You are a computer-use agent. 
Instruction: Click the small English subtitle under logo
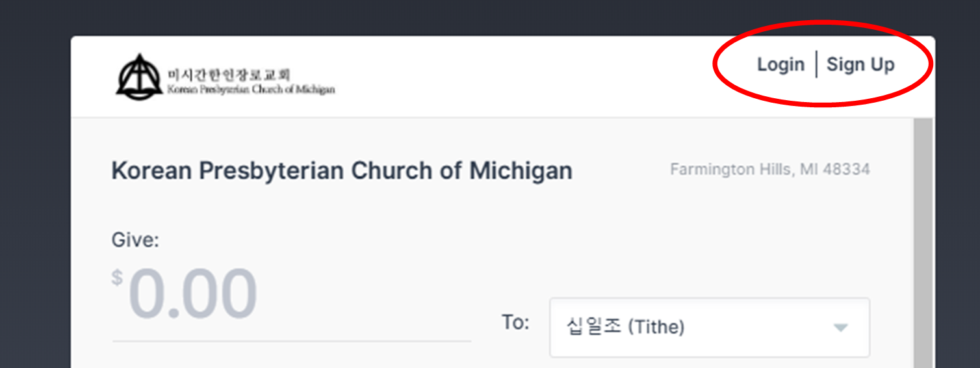[x=251, y=89]
